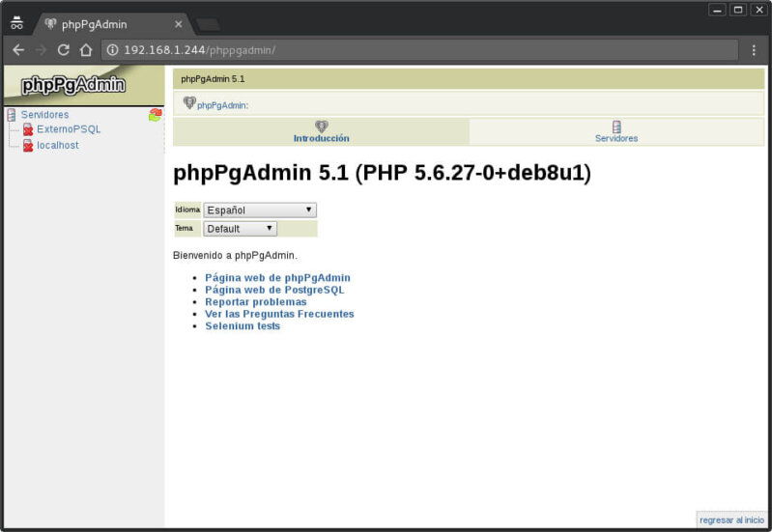Open Página web de PostgreSQL link
Screen dimensions: 772x532
274,290
